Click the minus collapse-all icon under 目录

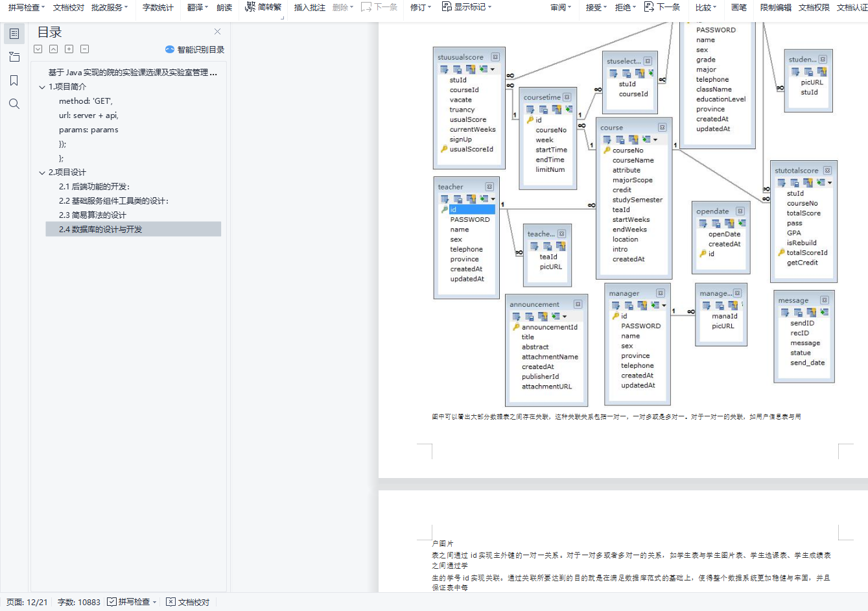coord(85,49)
